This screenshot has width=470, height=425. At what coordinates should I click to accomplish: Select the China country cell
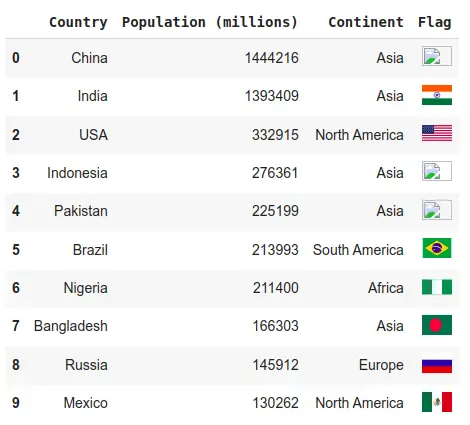click(x=89, y=58)
